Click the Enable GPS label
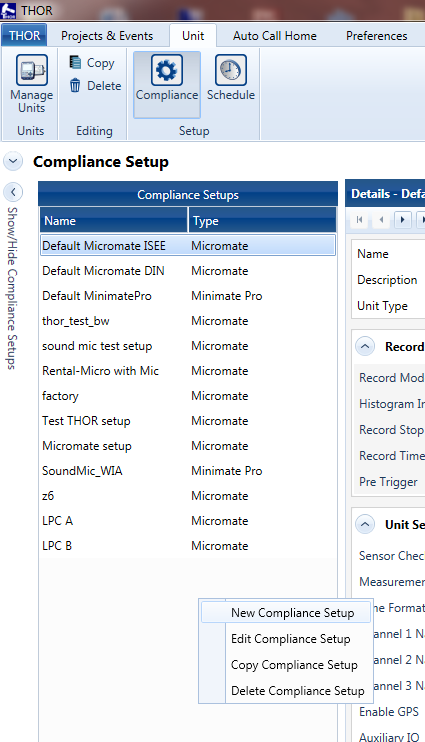 [x=389, y=712]
